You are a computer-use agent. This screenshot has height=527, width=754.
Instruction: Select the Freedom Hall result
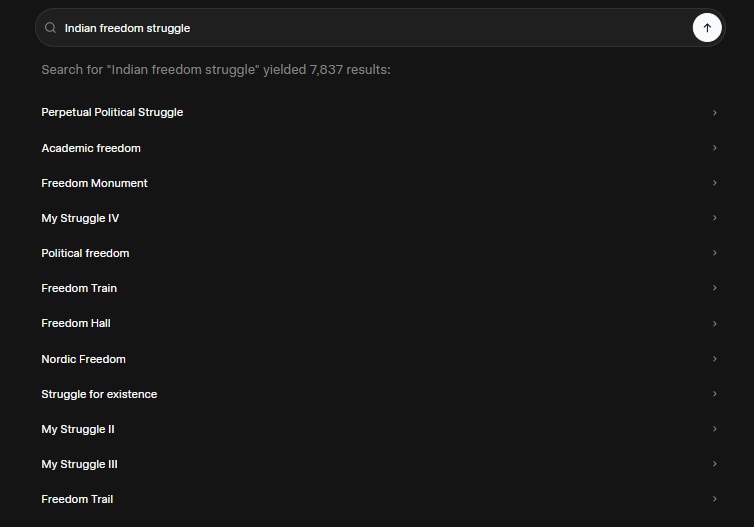click(x=76, y=323)
